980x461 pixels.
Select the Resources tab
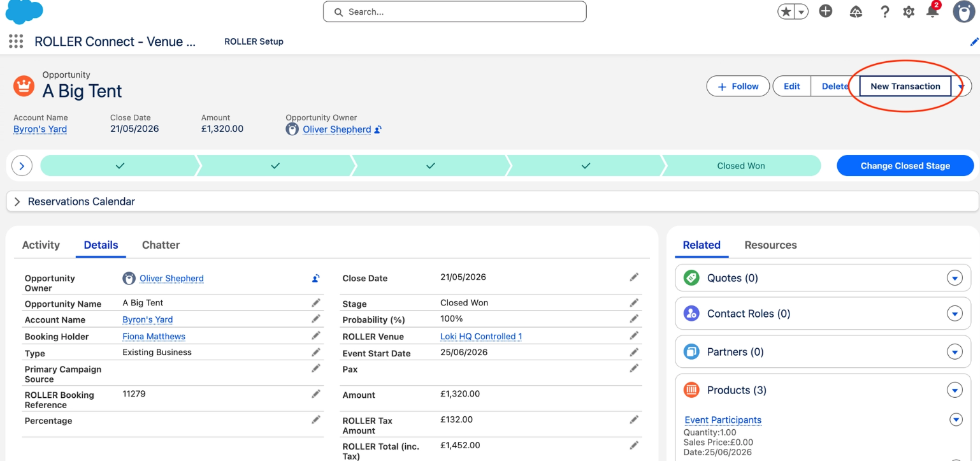[x=770, y=245]
